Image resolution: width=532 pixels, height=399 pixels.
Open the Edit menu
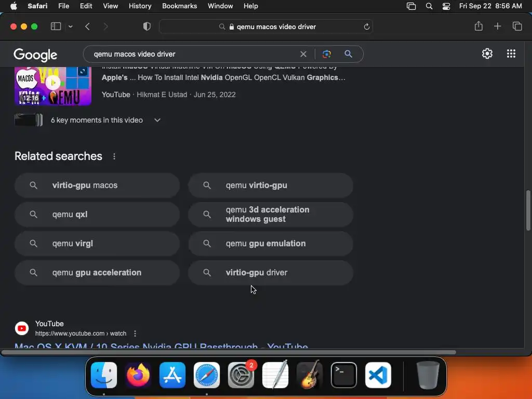click(x=86, y=6)
